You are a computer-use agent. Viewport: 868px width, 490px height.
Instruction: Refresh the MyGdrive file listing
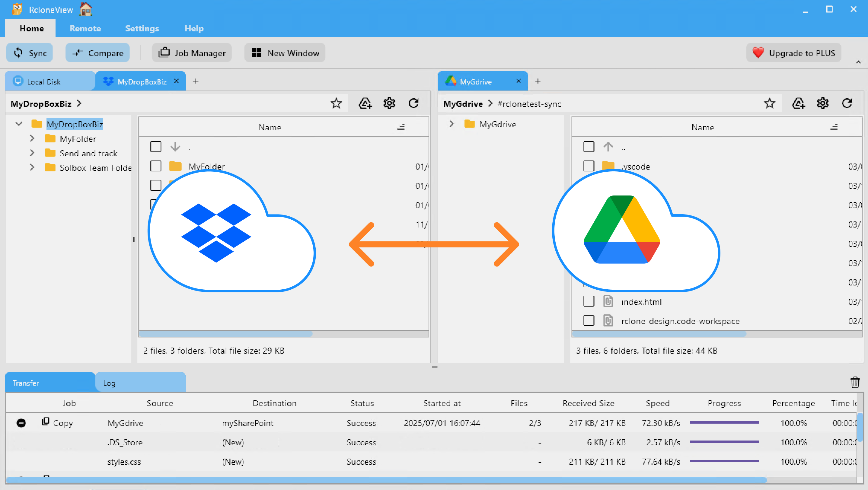click(x=847, y=103)
